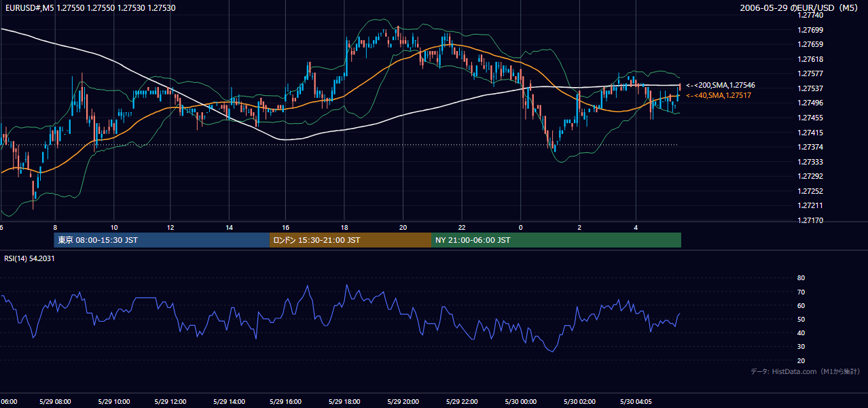
Task: Click price axis label 1.27415
Action: pyautogui.click(x=810, y=133)
